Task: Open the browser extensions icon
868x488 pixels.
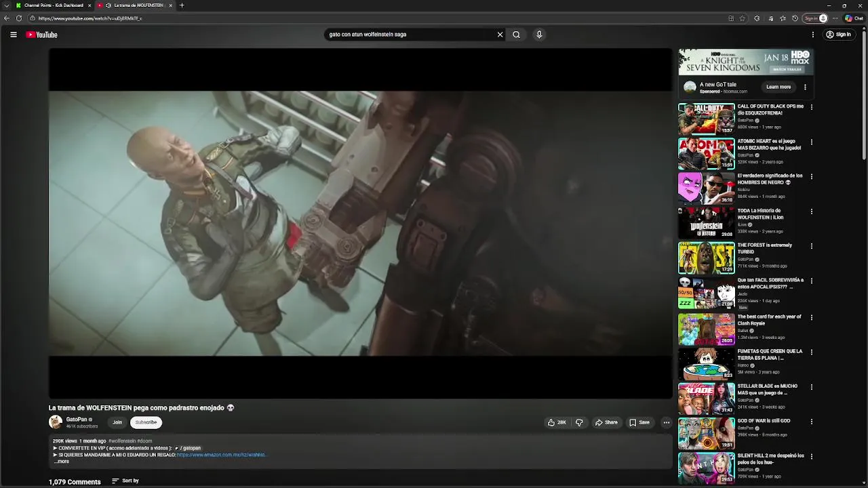Action: point(757,18)
